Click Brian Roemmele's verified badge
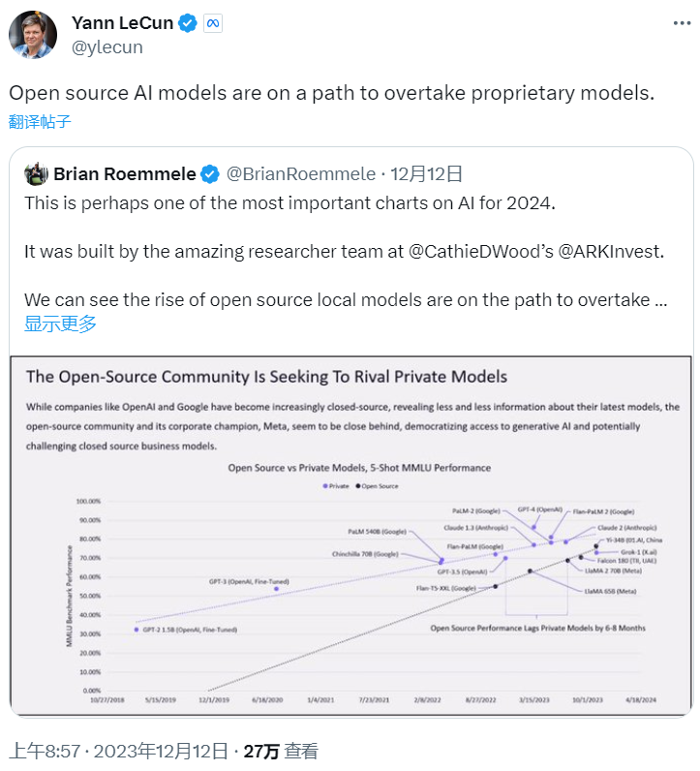Screen dimensions: 700x771 (210, 174)
